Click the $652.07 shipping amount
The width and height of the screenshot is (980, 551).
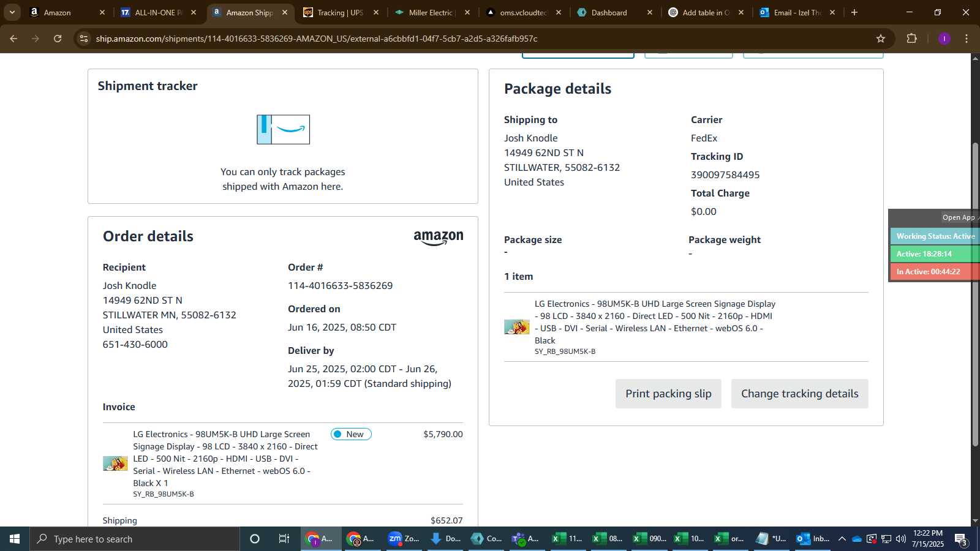[x=447, y=520]
